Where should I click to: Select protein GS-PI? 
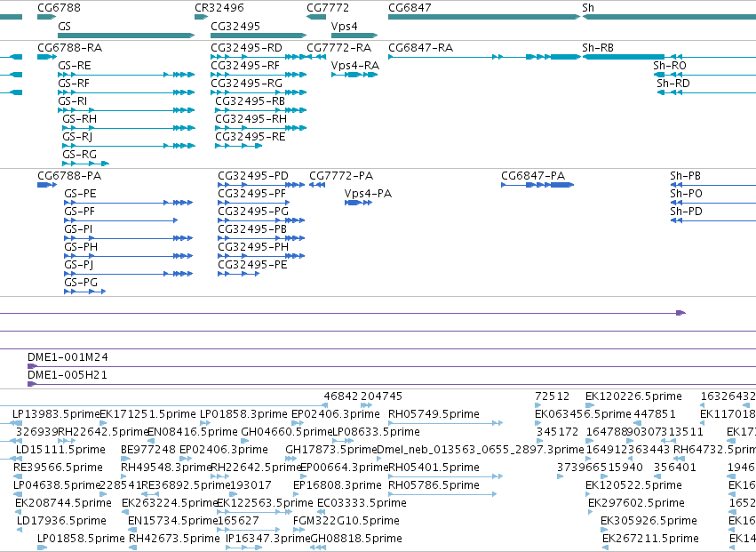coord(78,229)
